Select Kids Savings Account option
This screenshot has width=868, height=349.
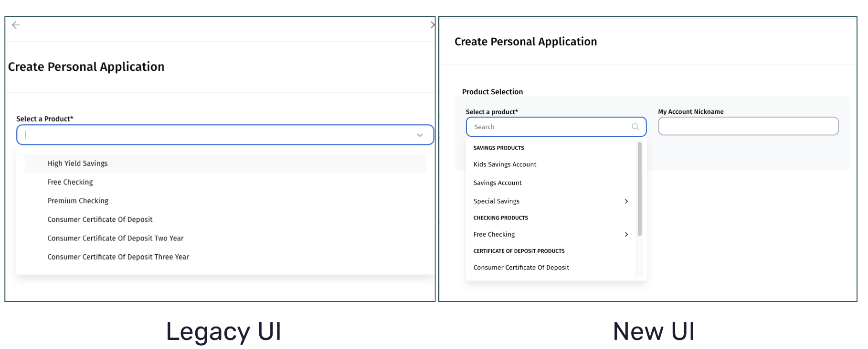tap(505, 164)
